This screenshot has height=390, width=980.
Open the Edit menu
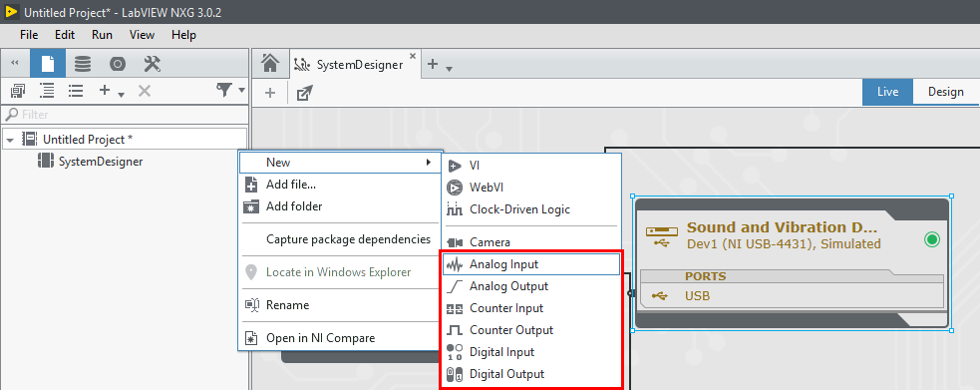[65, 35]
